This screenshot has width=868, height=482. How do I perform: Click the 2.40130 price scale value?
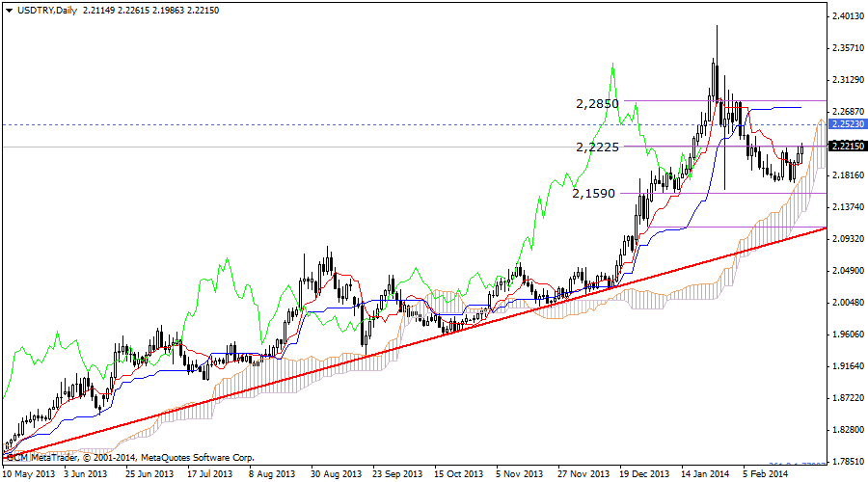[x=848, y=16]
